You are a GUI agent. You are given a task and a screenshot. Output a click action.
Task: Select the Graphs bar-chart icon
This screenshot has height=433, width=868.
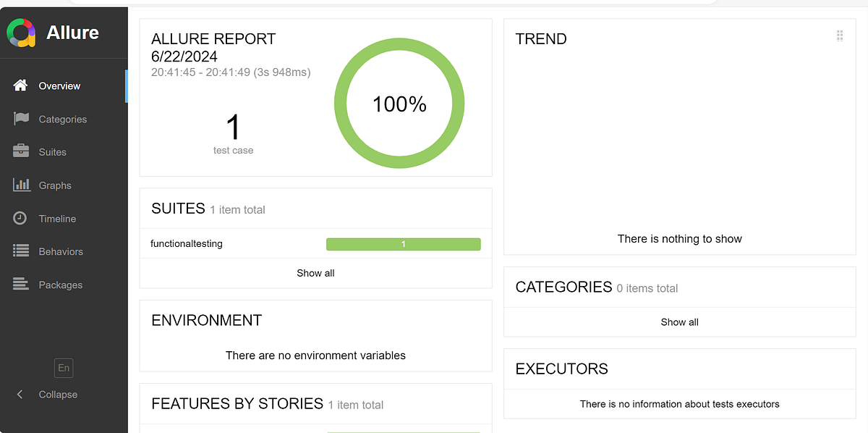[x=22, y=185]
